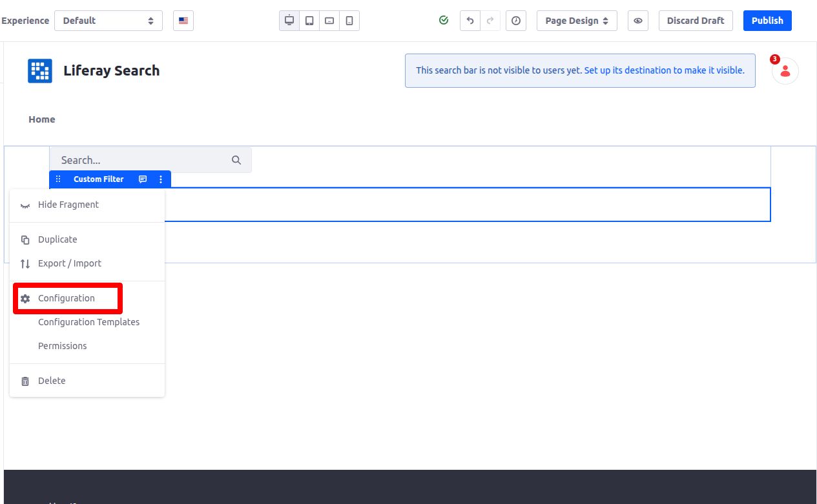The image size is (817, 504).
Task: Click the search bar visibility info message
Action: pos(580,70)
